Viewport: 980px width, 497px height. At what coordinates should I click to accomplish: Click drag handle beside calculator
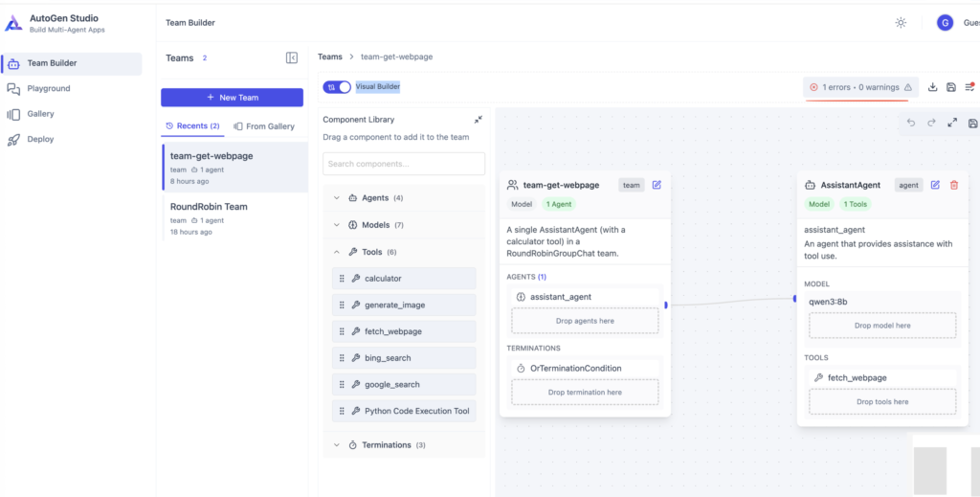coord(342,279)
